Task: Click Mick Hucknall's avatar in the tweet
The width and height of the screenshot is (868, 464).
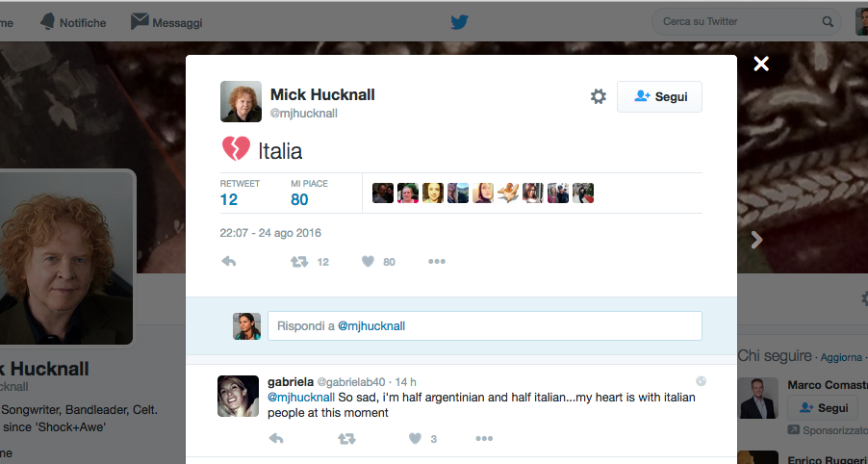Action: pos(241,101)
